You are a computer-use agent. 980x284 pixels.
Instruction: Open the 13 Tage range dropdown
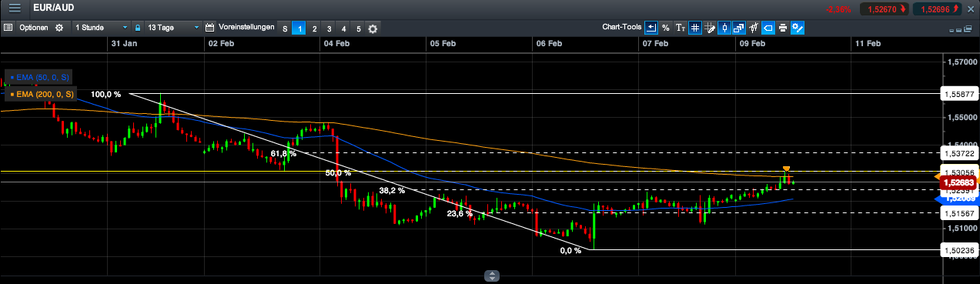tap(172, 28)
